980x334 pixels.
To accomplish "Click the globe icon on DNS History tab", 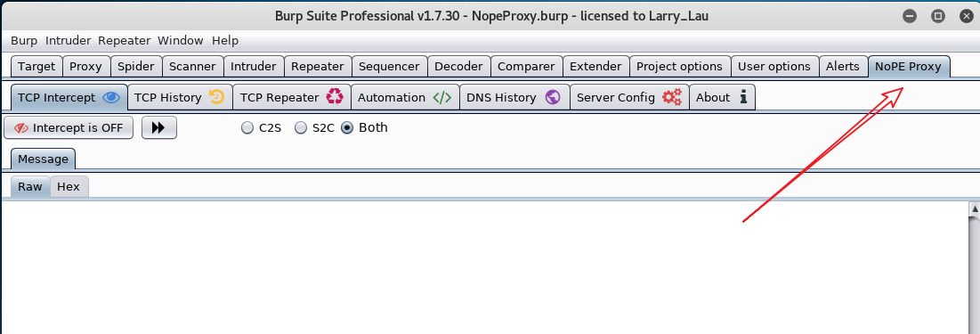I will [x=553, y=98].
